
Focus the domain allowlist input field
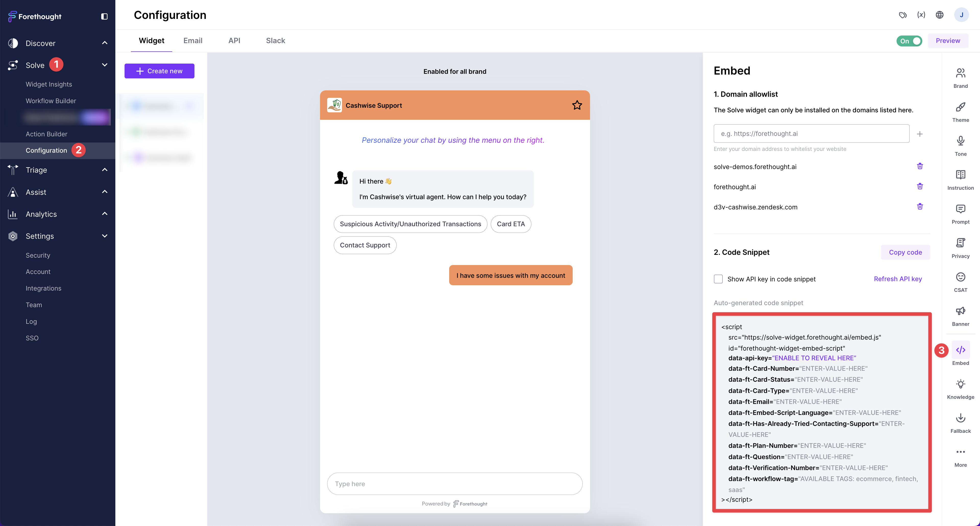coord(812,134)
